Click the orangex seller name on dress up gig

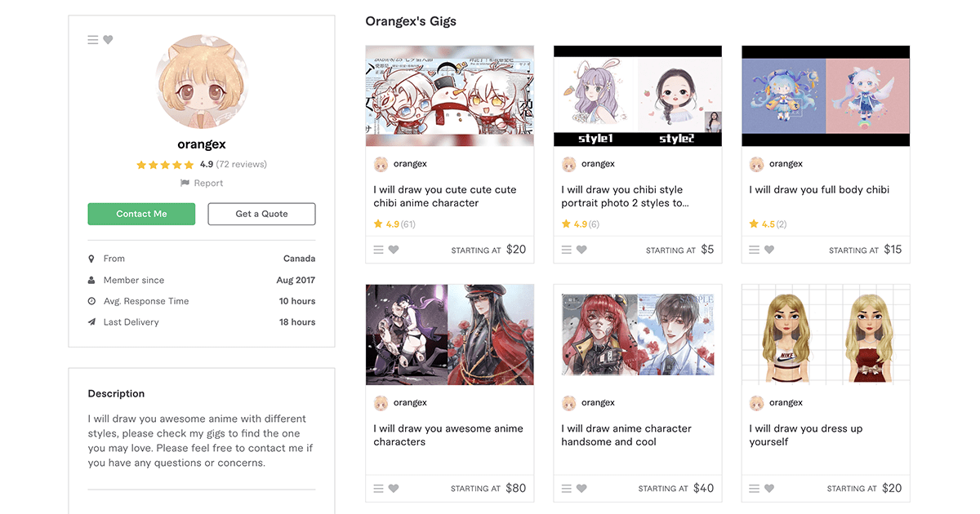coord(786,402)
